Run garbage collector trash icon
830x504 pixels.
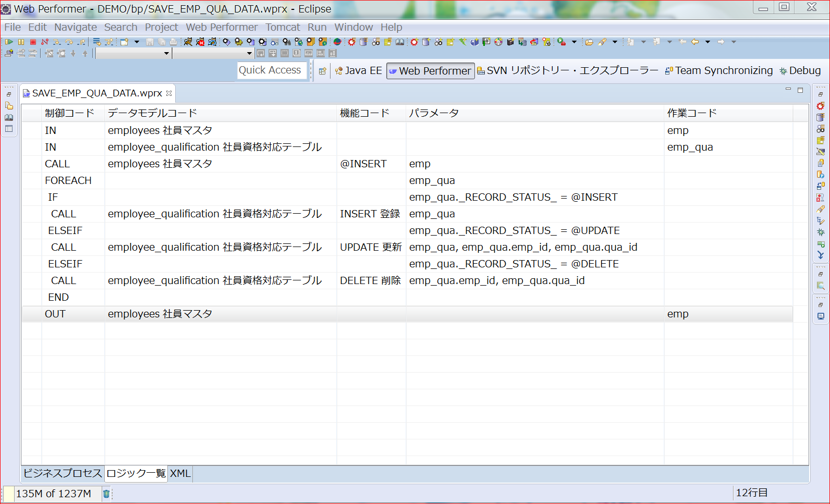tap(106, 494)
